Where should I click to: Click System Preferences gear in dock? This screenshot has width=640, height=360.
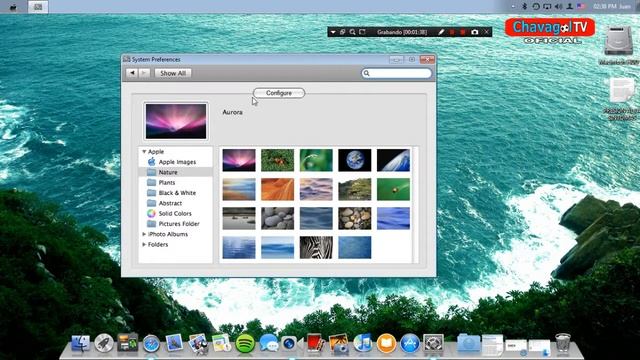coord(433,343)
